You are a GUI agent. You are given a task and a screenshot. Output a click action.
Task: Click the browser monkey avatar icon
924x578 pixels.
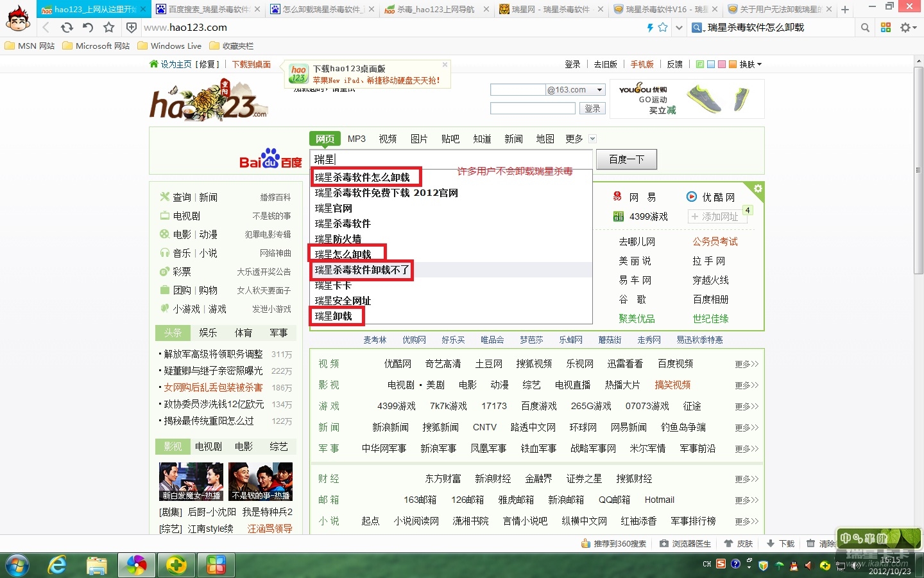[18, 18]
